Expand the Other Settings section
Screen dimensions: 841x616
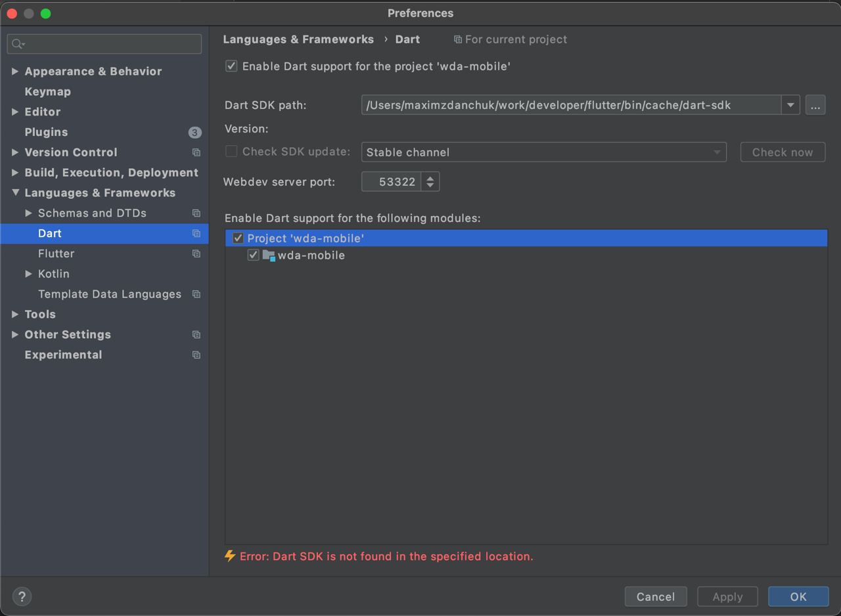click(x=15, y=335)
